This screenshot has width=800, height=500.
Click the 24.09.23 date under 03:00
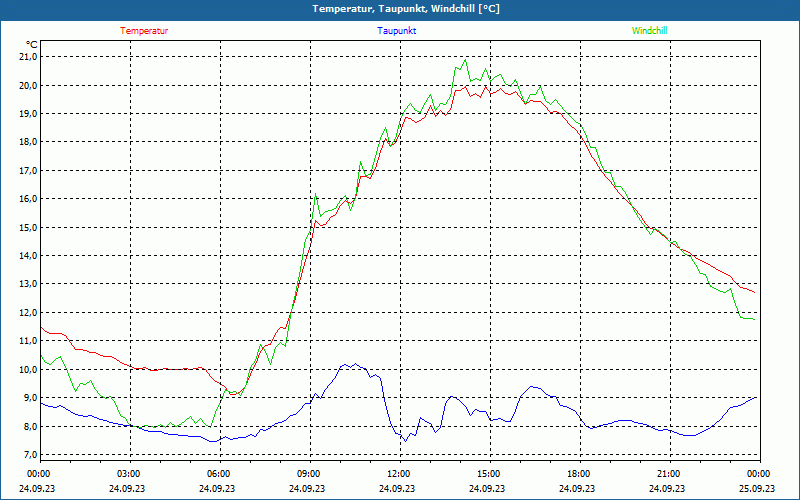point(128,488)
